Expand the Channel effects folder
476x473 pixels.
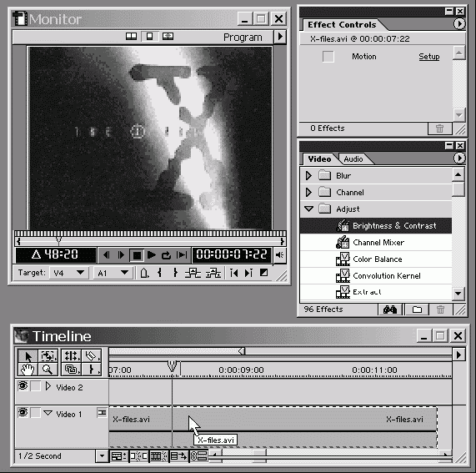308,193
